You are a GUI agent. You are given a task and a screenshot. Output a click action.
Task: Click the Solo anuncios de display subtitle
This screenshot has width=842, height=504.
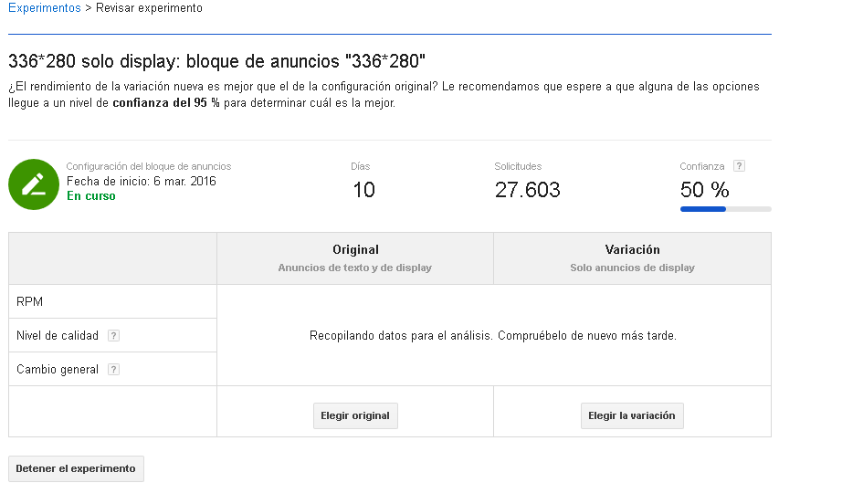point(633,268)
